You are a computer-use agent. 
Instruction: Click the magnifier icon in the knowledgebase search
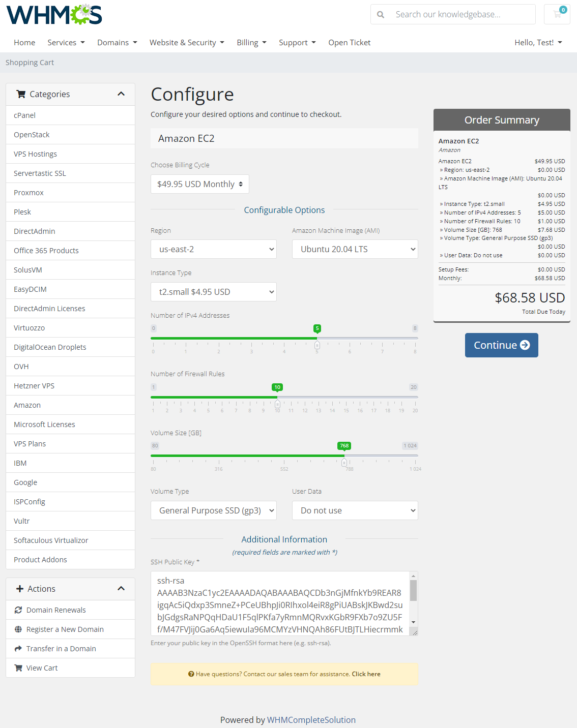pyautogui.click(x=381, y=14)
